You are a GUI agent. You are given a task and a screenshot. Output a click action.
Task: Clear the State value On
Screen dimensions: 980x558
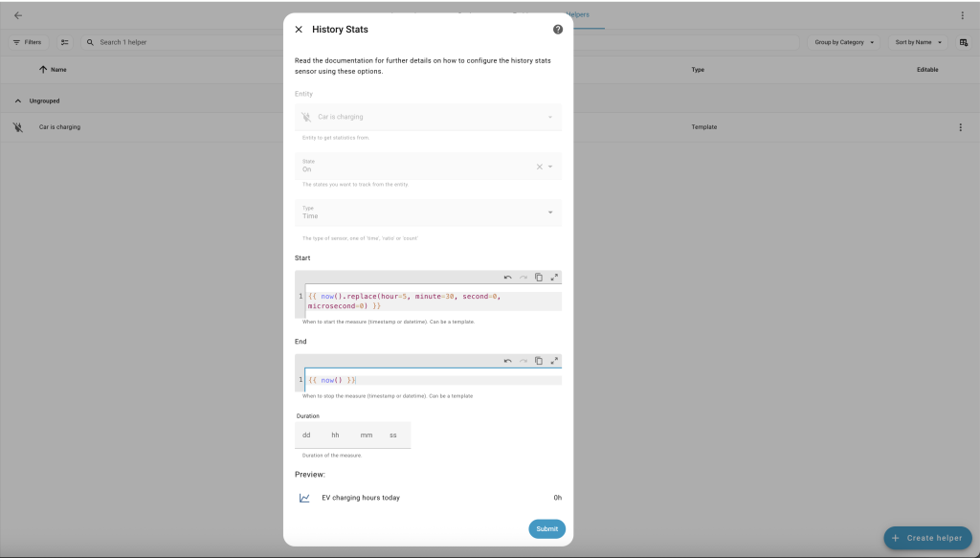pyautogui.click(x=539, y=167)
